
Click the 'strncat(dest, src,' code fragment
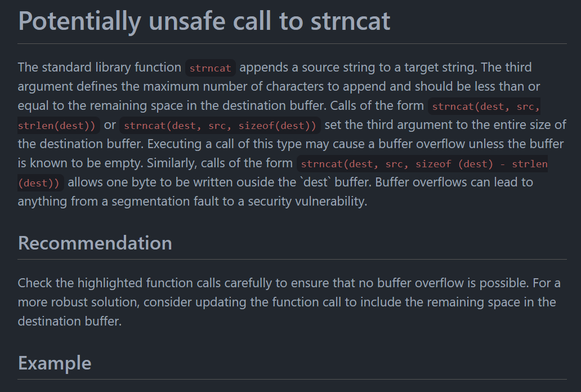tap(484, 106)
